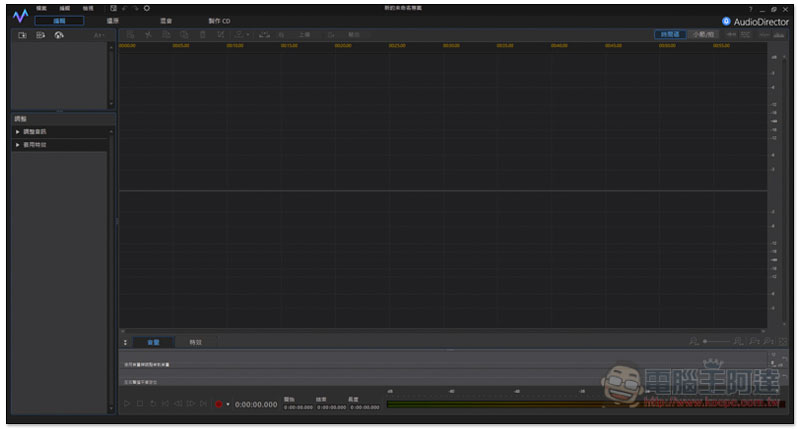The width and height of the screenshot is (800, 429).
Task: Click the zoom out magnifier icon
Action: tap(694, 341)
